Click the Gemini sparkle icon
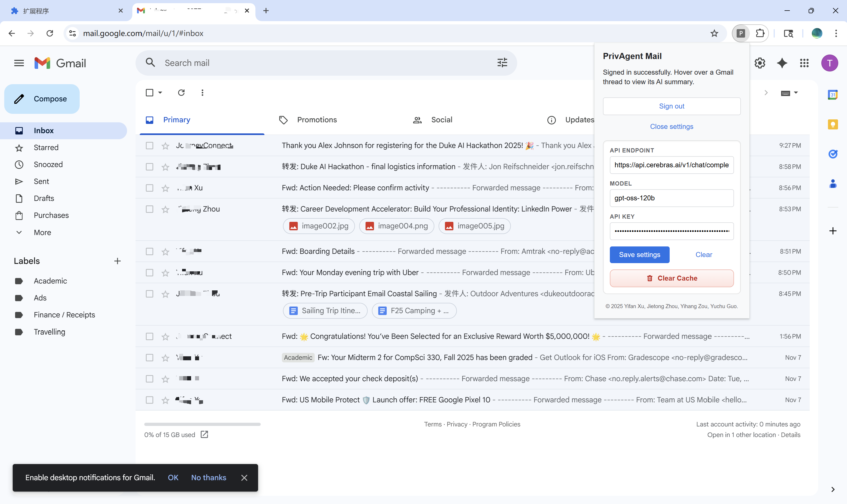The height and width of the screenshot is (504, 847). [782, 63]
